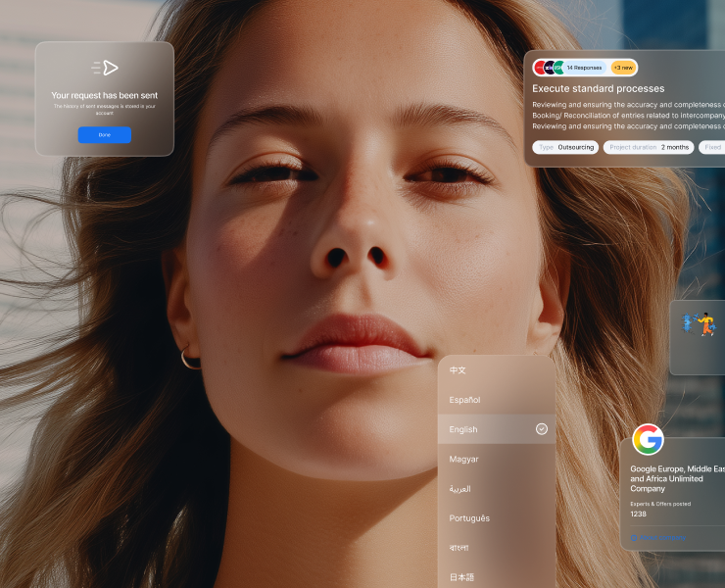Click the +3 new yellow badge
This screenshot has width=725, height=588.
pyautogui.click(x=623, y=68)
